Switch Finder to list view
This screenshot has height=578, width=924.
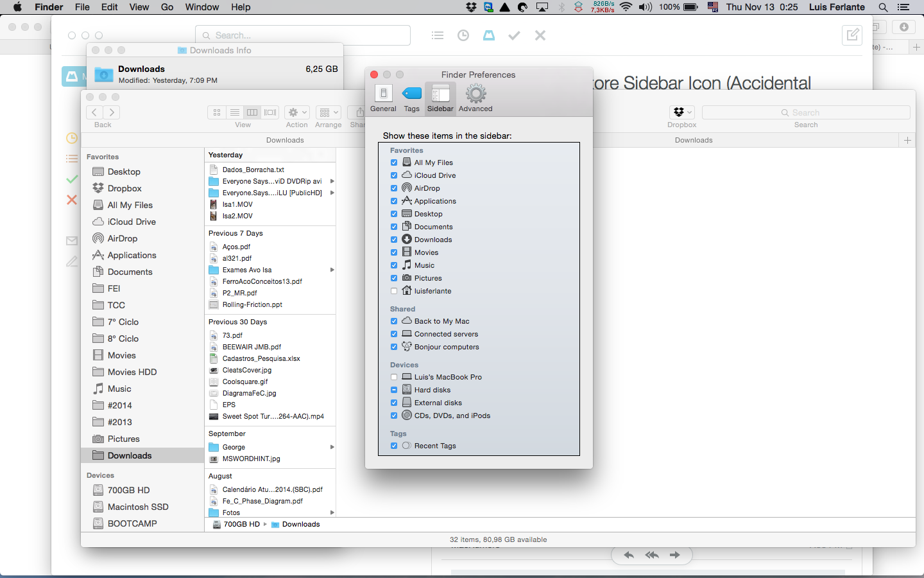(235, 112)
